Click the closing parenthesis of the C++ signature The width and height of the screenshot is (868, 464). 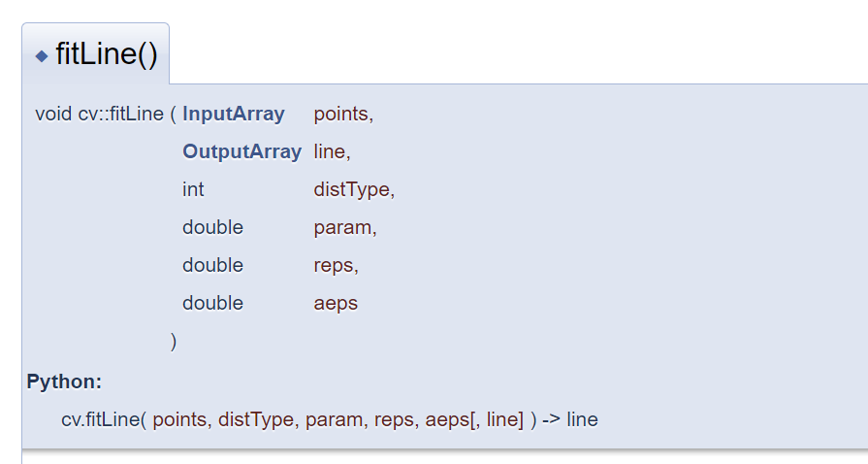174,341
